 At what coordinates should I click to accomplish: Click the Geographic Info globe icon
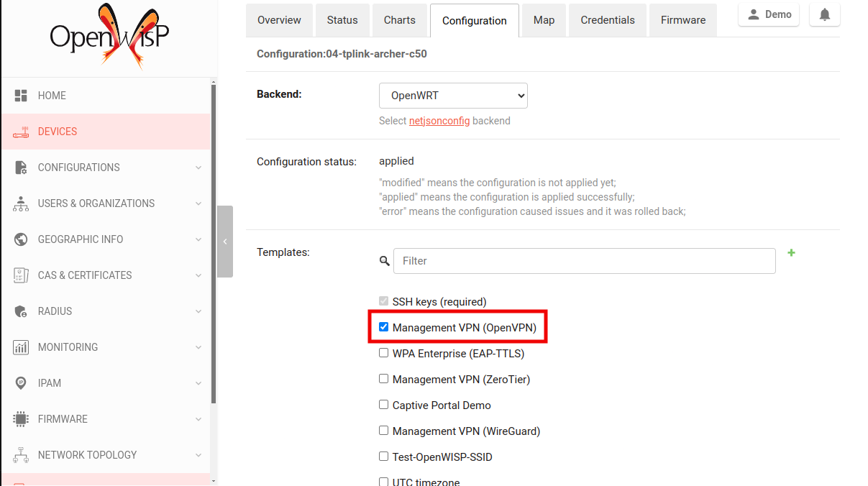pyautogui.click(x=21, y=239)
